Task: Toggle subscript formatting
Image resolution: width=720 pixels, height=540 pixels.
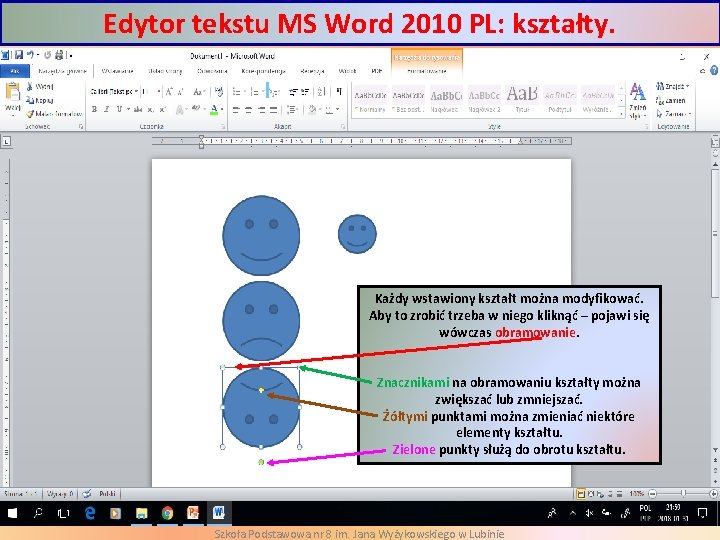Action: pos(150,109)
